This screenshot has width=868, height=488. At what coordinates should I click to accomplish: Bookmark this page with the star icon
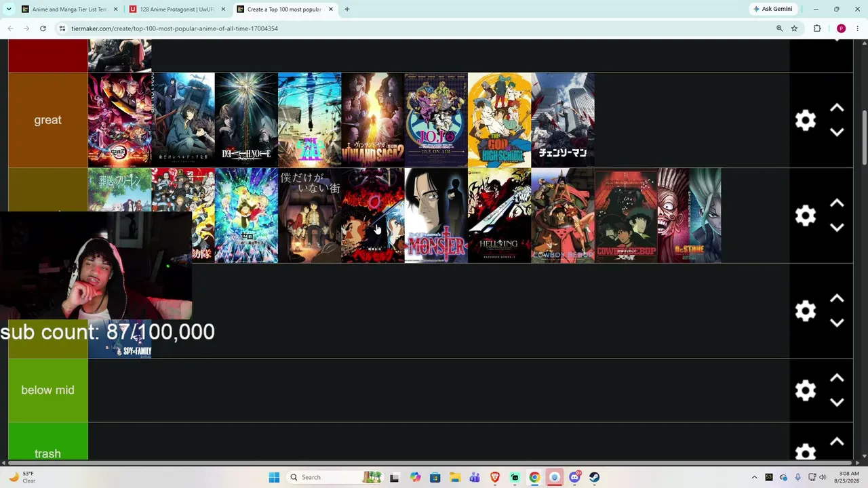click(794, 28)
